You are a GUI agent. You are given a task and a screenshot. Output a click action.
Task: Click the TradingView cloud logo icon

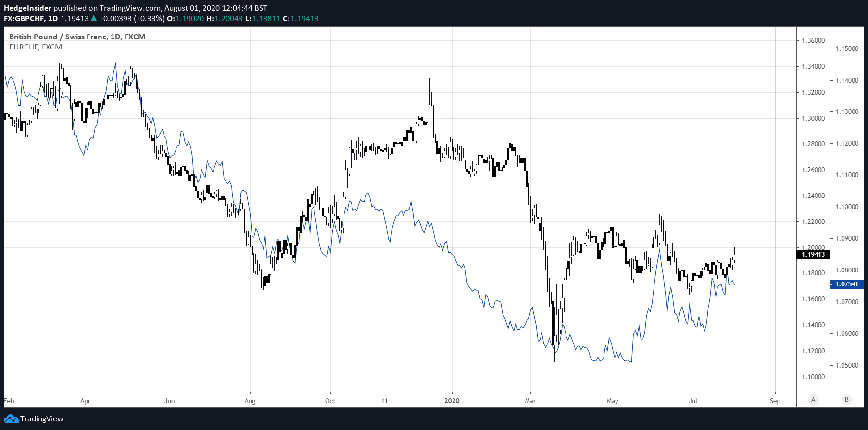tap(11, 419)
